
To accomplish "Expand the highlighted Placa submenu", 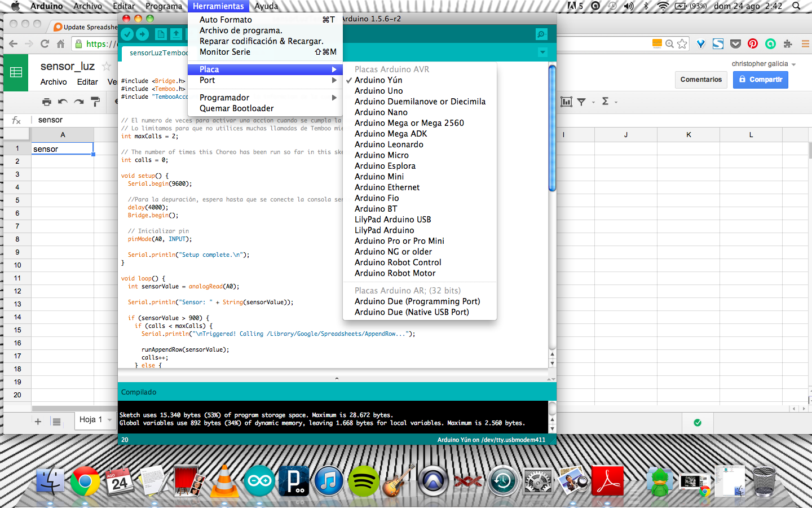I will [265, 69].
